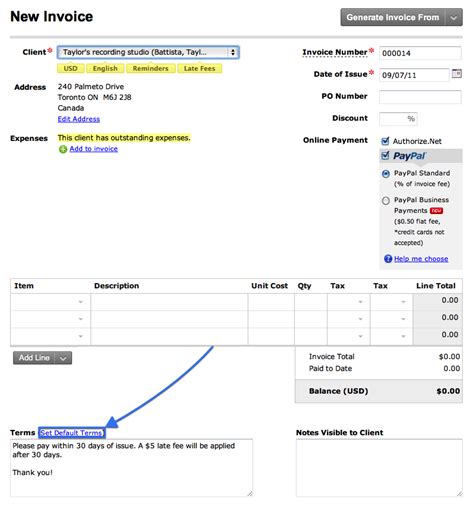Open first Tax dropdown in second row
The height and width of the screenshot is (509, 474).
pos(360,319)
